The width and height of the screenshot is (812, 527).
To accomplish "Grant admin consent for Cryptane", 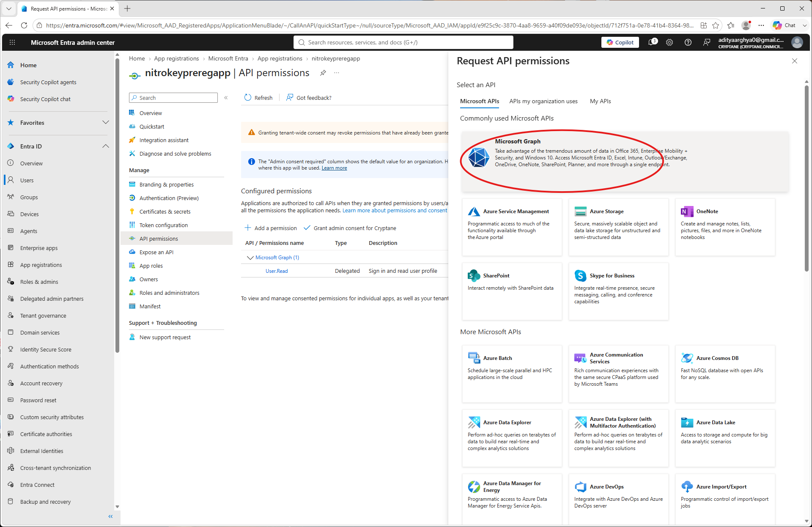I will (x=350, y=228).
